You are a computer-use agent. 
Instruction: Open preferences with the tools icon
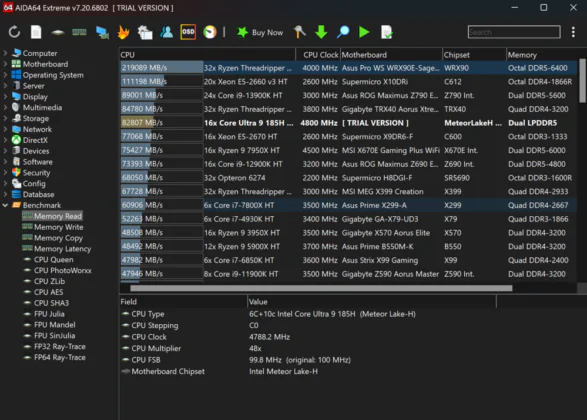pos(299,32)
